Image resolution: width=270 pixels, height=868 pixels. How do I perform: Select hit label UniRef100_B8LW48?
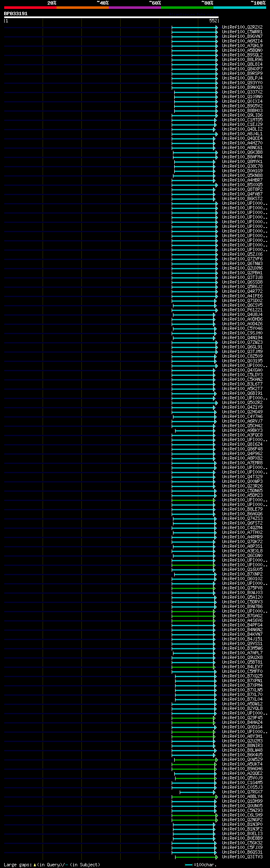[x=242, y=750]
